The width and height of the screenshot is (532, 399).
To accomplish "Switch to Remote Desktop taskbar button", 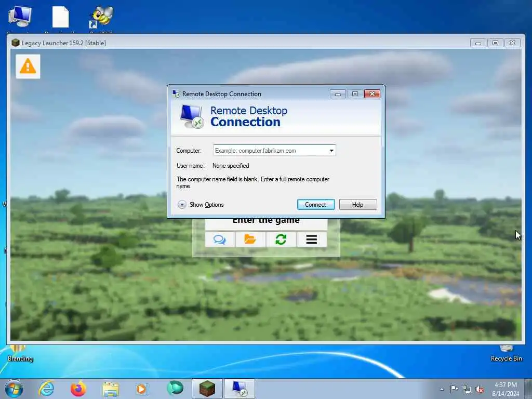I will coord(240,389).
